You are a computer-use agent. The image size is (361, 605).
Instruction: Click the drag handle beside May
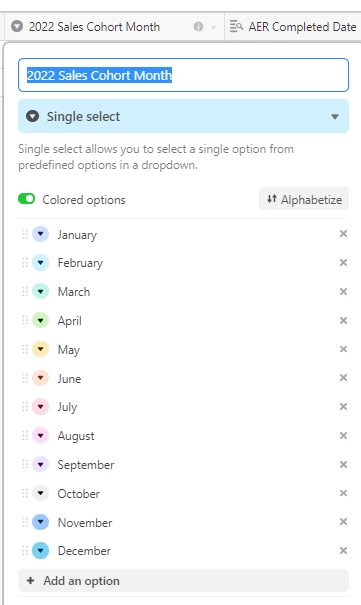(x=25, y=349)
